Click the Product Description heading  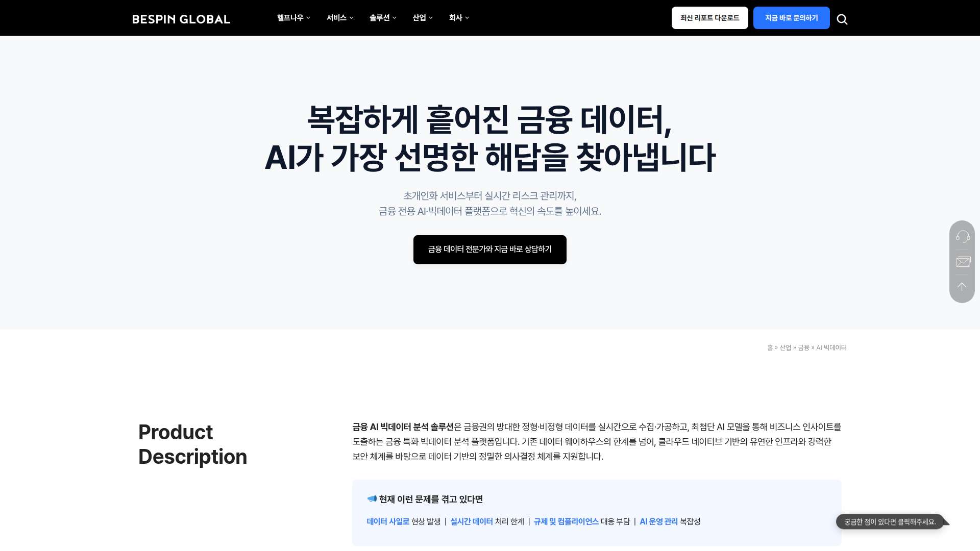(x=192, y=444)
